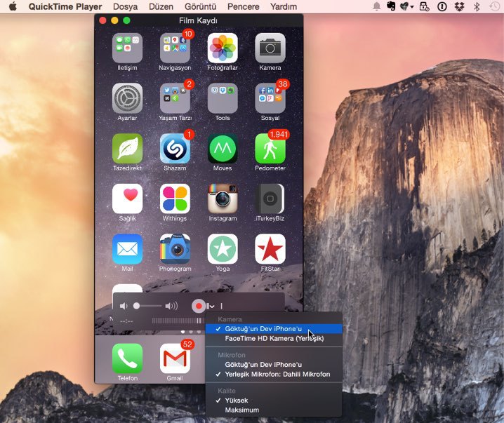Open the Apple menu
The height and width of the screenshot is (423, 504).
[13, 6]
